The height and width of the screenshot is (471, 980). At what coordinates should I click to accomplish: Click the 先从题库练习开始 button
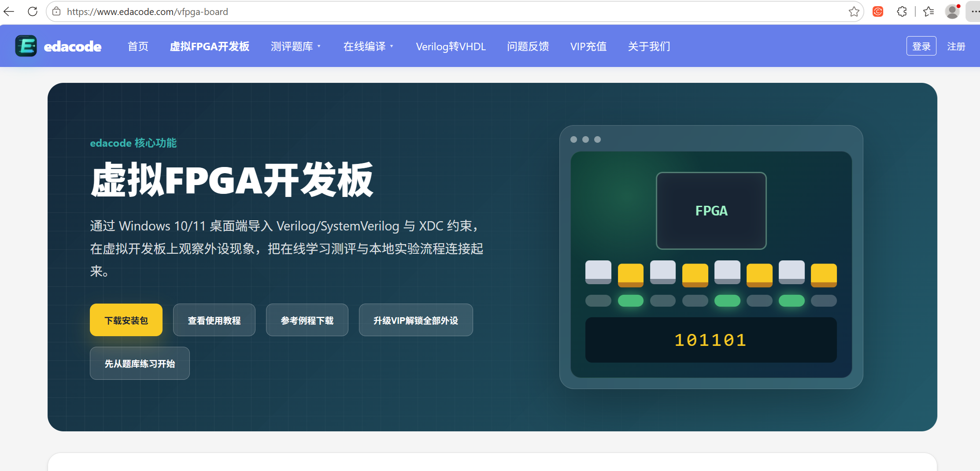140,363
